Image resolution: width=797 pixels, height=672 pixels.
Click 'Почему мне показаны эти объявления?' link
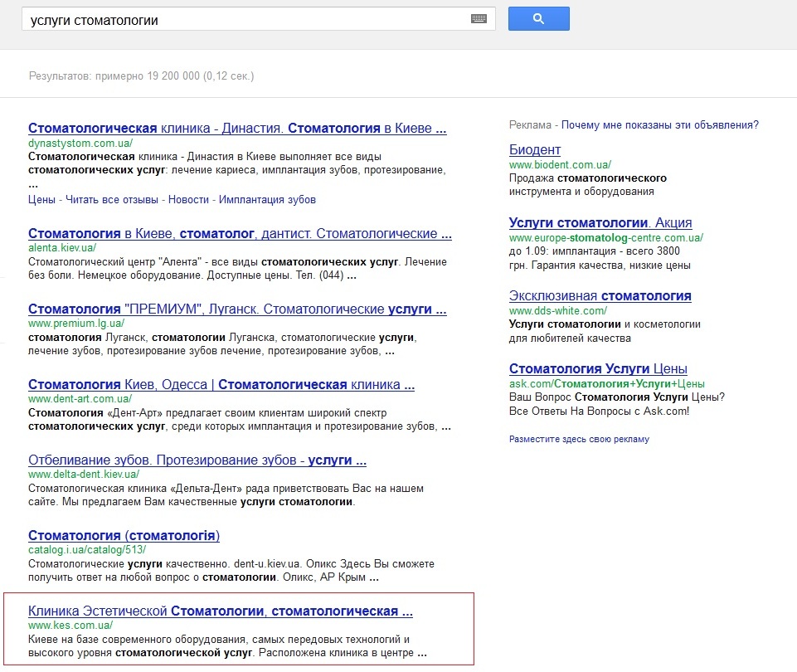[660, 125]
